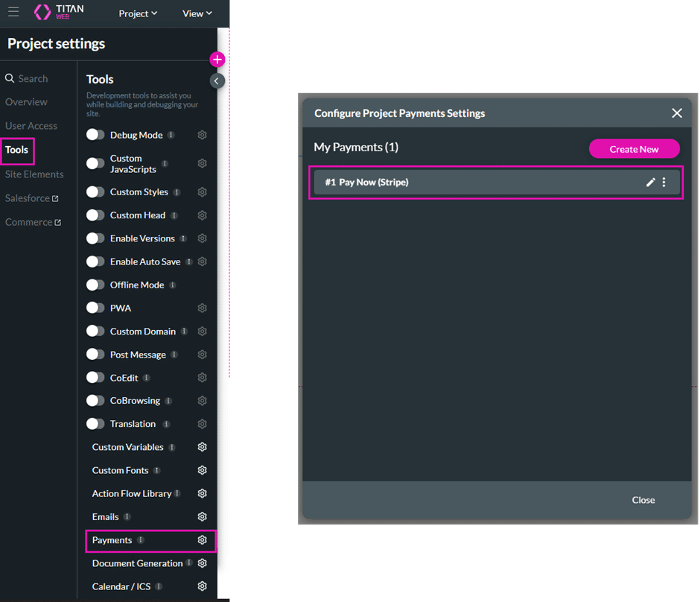Open Custom Variables gear settings
Viewport: 700px width, 602px height.
(x=202, y=447)
